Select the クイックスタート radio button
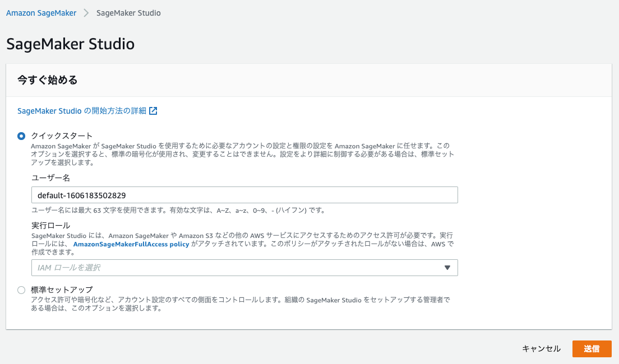This screenshot has height=364, width=619. (21, 136)
